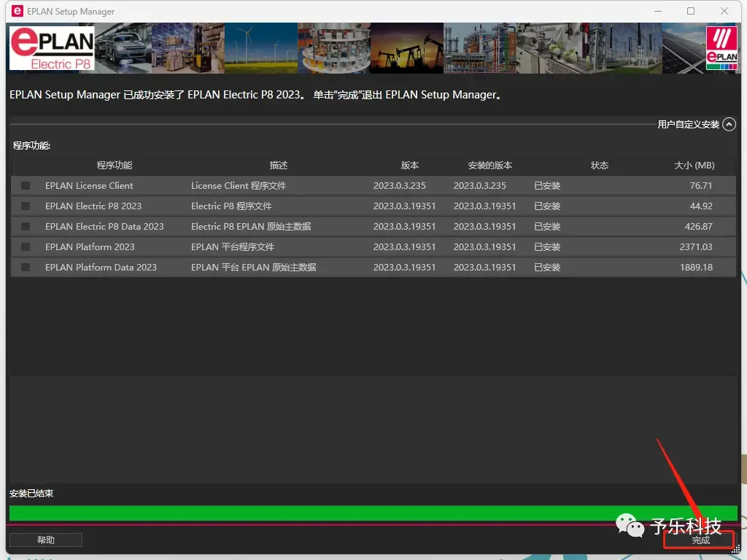Viewport: 747px width, 560px height.
Task: Click the EPLAN 平台 EPLAN 原始主数据 description
Action: pyautogui.click(x=254, y=268)
